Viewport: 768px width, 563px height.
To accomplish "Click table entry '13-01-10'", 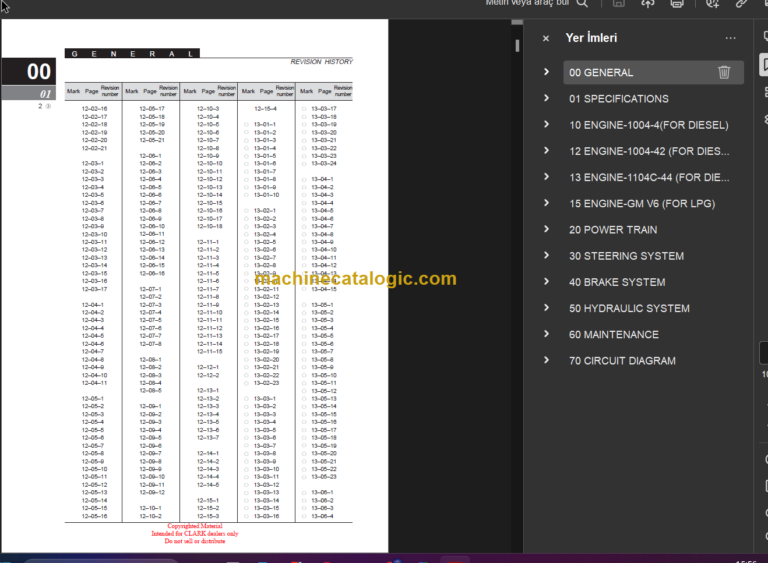I will [266, 195].
